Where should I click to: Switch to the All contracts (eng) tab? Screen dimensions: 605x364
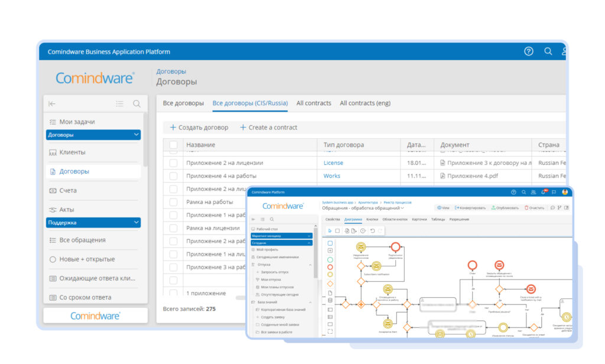tap(365, 103)
